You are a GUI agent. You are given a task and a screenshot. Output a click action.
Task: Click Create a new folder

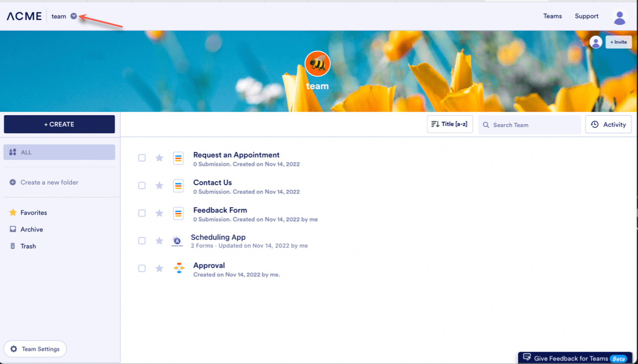coord(44,182)
